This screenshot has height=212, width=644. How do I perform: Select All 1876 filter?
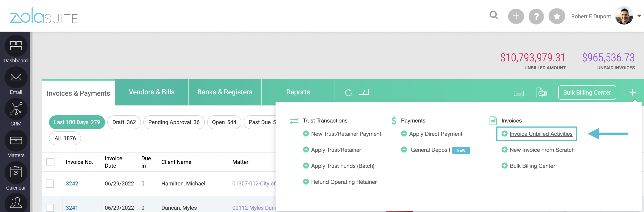[x=65, y=138]
